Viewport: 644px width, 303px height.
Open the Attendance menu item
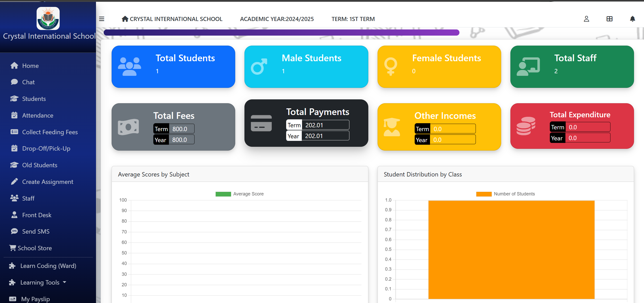point(38,115)
